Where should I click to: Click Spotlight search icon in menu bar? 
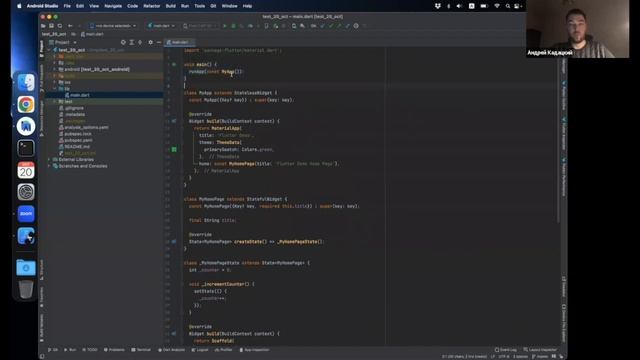pyautogui.click(x=508, y=6)
